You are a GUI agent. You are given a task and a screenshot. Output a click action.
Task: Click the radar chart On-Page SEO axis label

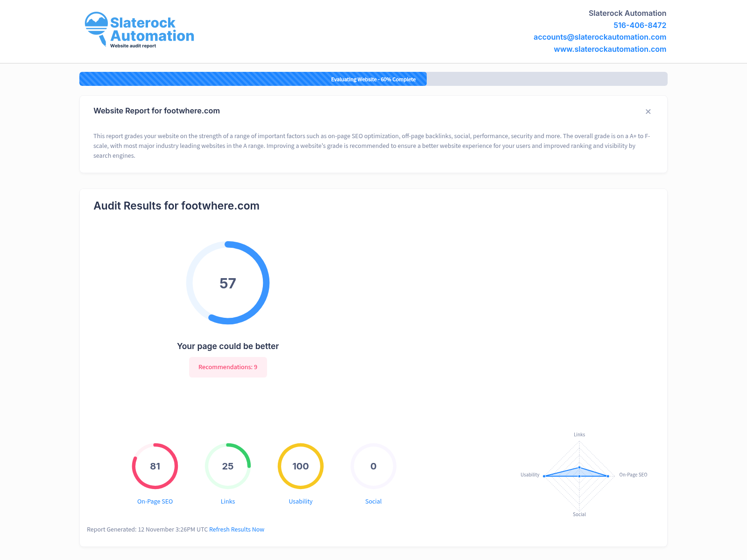(x=633, y=475)
